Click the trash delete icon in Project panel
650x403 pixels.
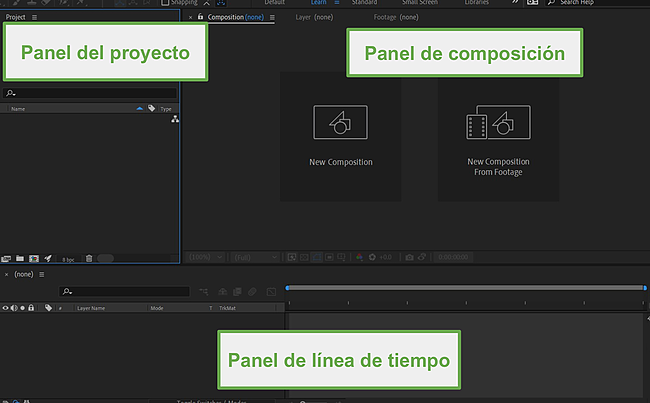(x=89, y=258)
